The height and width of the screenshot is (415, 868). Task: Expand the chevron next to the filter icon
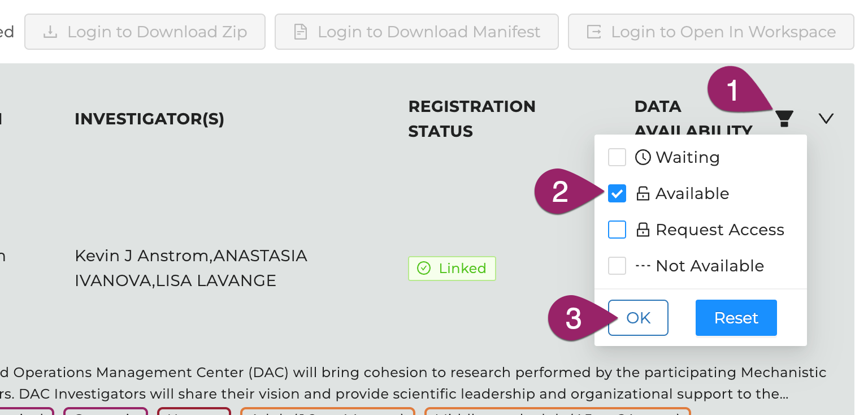point(826,118)
